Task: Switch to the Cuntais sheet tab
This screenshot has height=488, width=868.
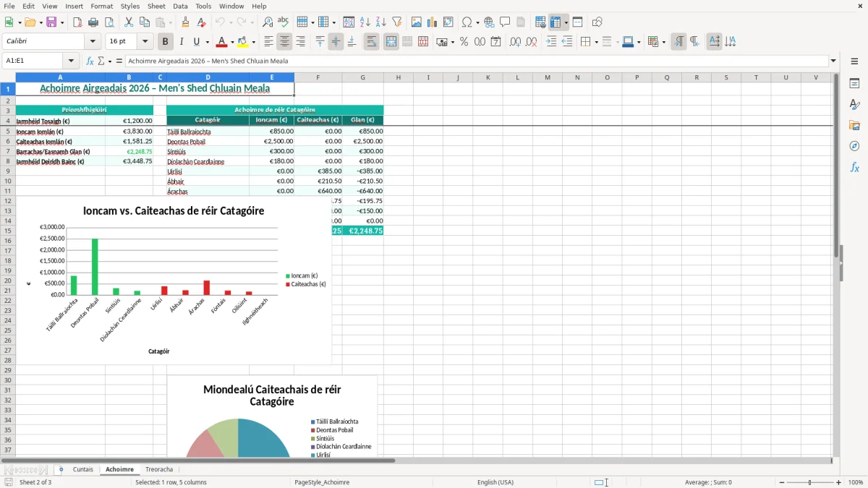Action: coord(83,469)
